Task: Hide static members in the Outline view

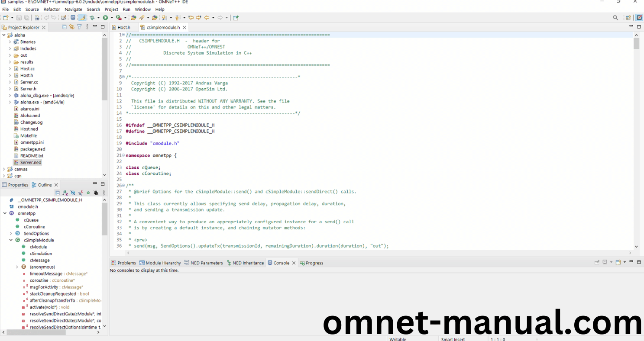Action: [x=80, y=193]
